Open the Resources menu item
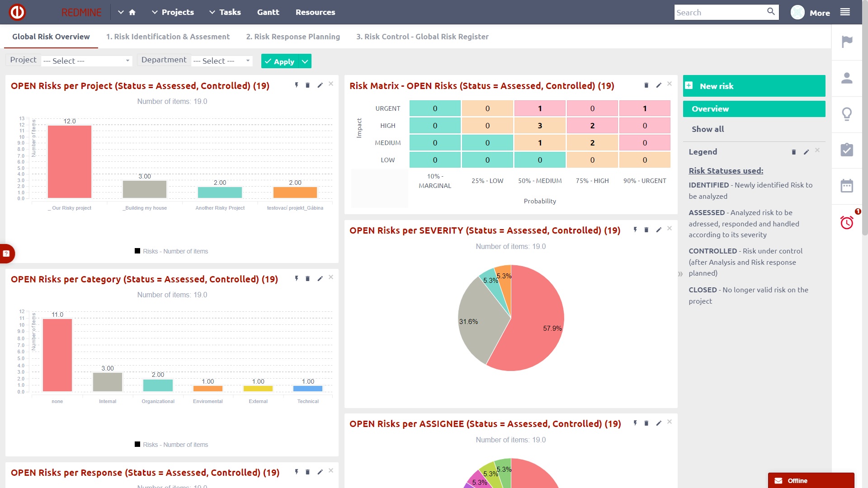Screen dimensions: 868x488 [315, 12]
